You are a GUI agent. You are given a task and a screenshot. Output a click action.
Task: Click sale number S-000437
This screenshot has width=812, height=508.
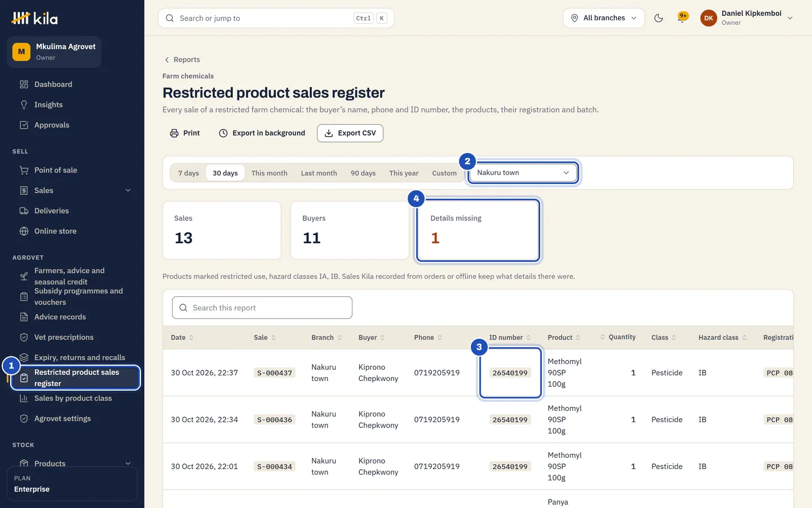tap(275, 373)
